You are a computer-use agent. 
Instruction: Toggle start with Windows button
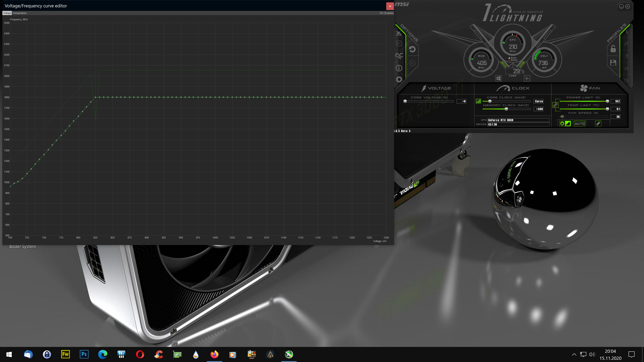pyautogui.click(x=498, y=78)
